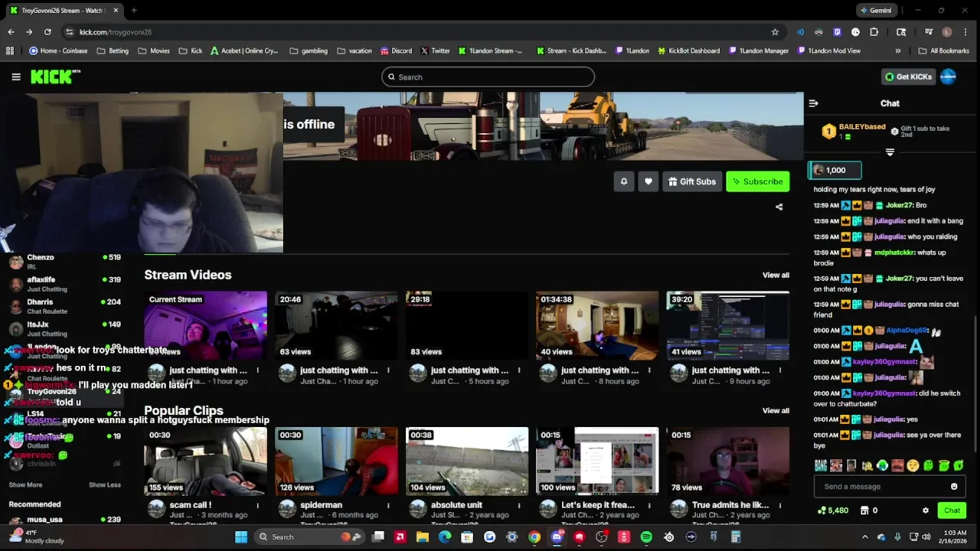Open Chrome media controls icon
This screenshot has width=980, height=551.
[x=929, y=32]
